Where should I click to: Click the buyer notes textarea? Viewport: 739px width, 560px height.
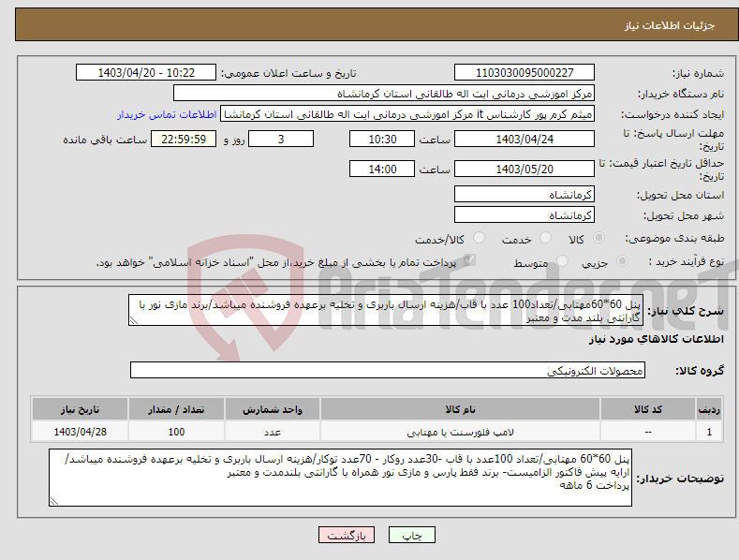[340, 478]
